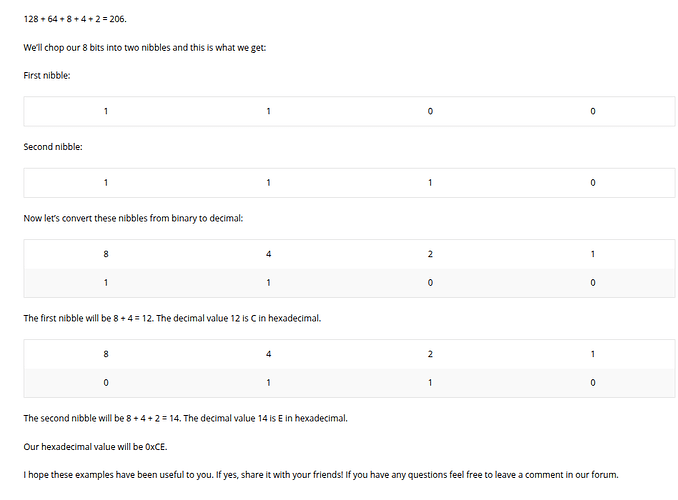
Task: Click 'The first nibble will be 8 + 4 = 12' text
Action: 88,318
